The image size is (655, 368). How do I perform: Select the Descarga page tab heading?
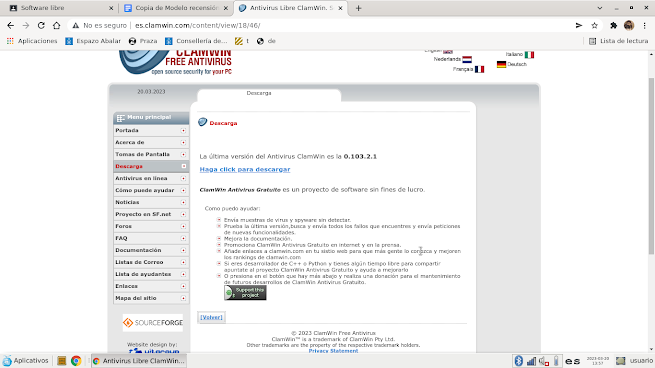(259, 93)
